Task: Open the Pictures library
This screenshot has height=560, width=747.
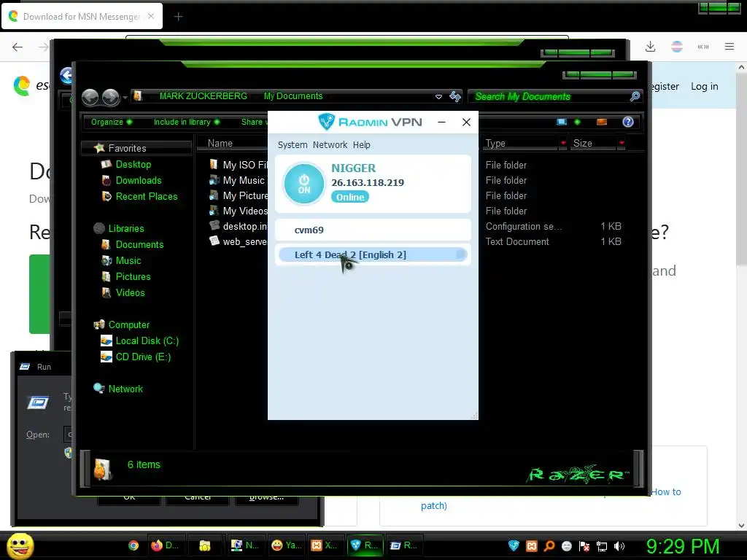Action: point(133,276)
